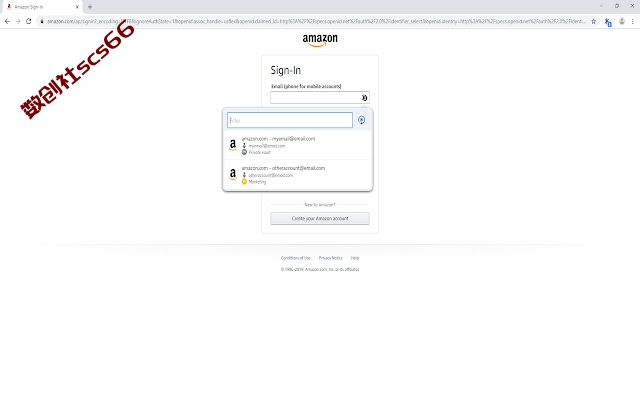640x400 pixels.
Task: Click the Filter search box in popup
Action: point(290,120)
